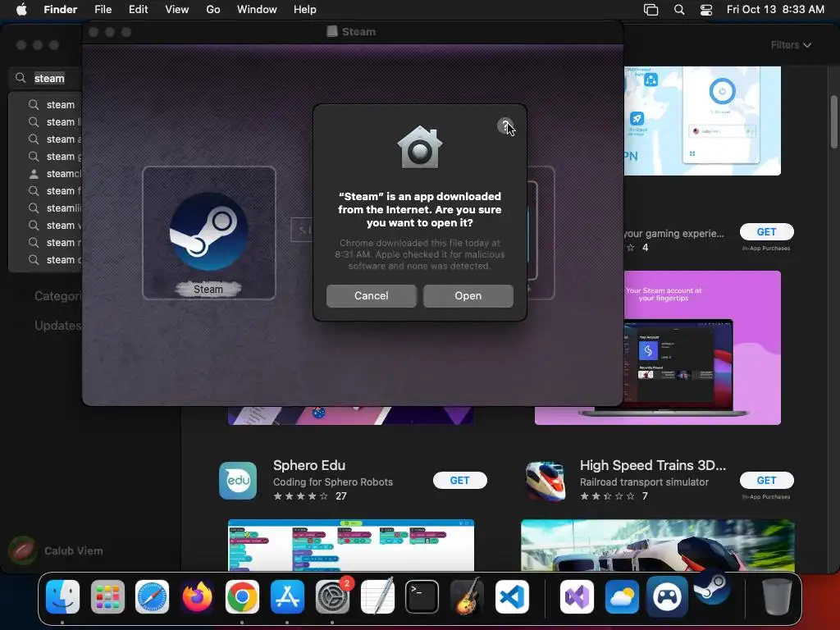Image resolution: width=840 pixels, height=630 pixels.
Task: Open Finder from the Dock
Action: (x=62, y=597)
